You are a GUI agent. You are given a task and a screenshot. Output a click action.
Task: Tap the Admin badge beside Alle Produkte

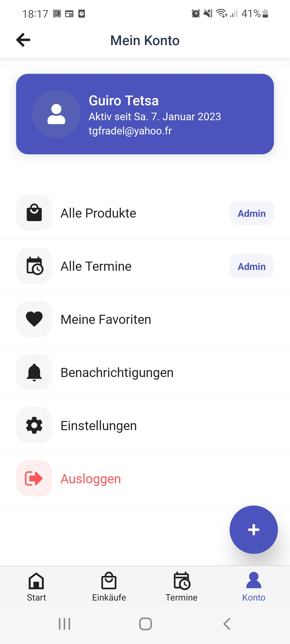(x=252, y=213)
